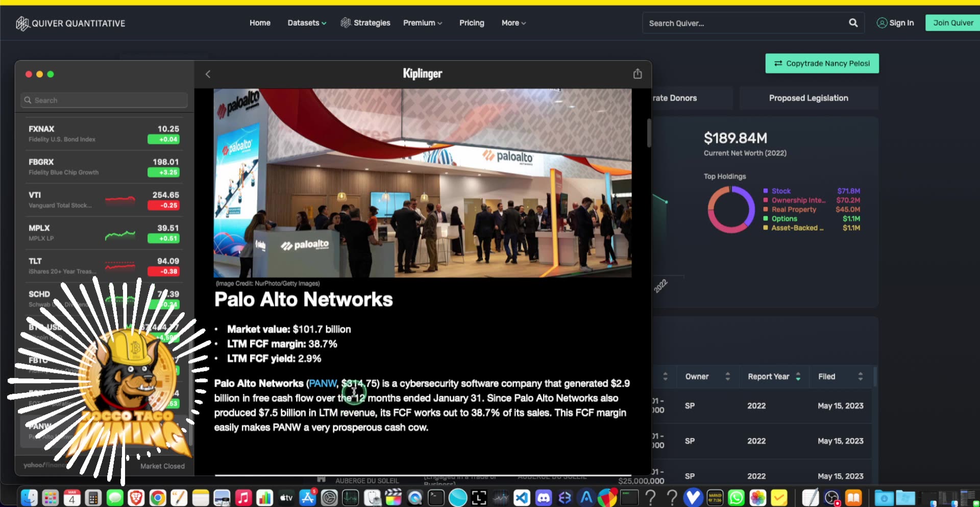Go to the Home page
980x507 pixels.
coord(260,23)
